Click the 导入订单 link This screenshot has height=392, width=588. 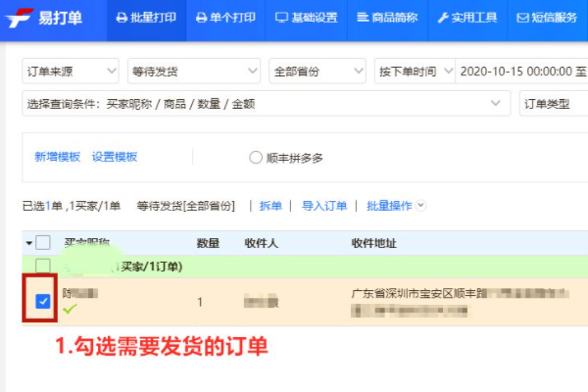(x=324, y=206)
